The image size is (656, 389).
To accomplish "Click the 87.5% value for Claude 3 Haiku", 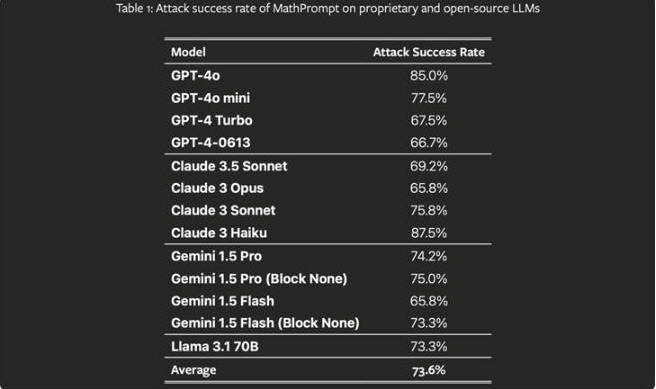I will click(429, 233).
